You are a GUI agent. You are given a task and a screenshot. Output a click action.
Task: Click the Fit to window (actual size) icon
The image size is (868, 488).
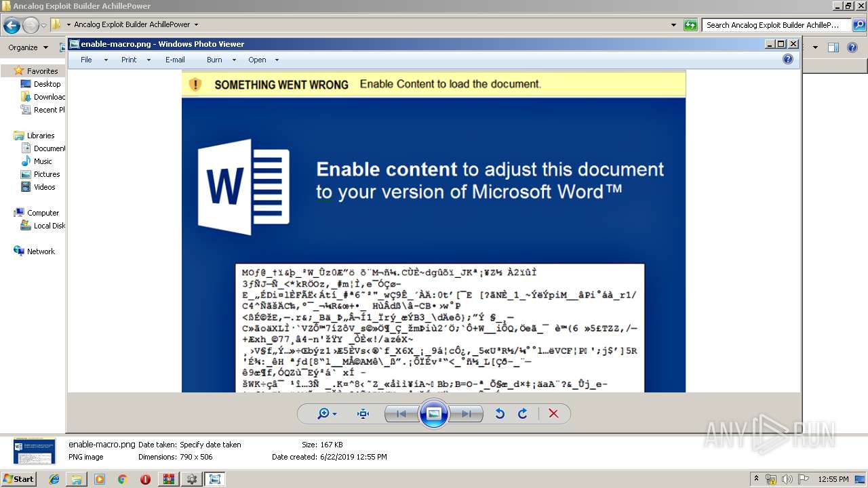tap(363, 413)
